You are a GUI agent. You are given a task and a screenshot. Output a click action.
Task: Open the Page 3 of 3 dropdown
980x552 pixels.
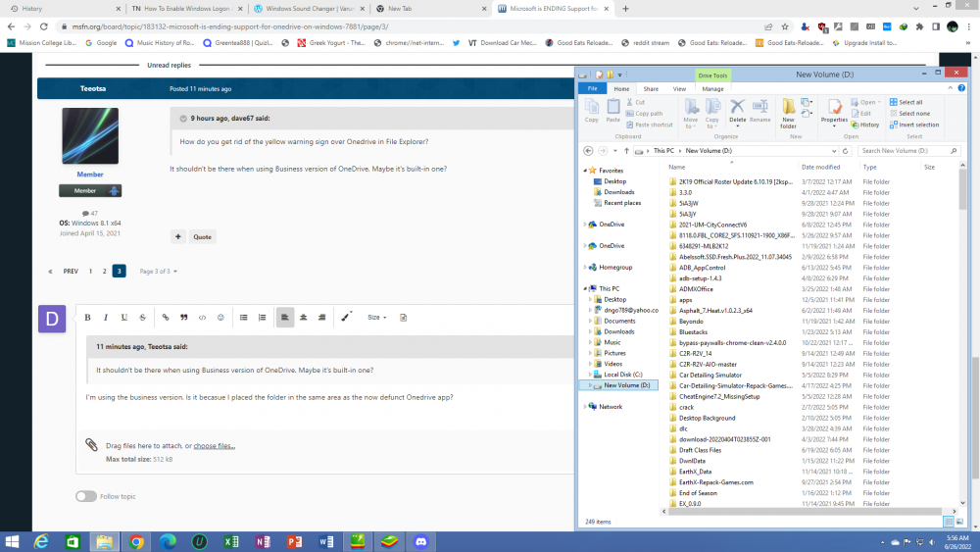click(x=157, y=271)
